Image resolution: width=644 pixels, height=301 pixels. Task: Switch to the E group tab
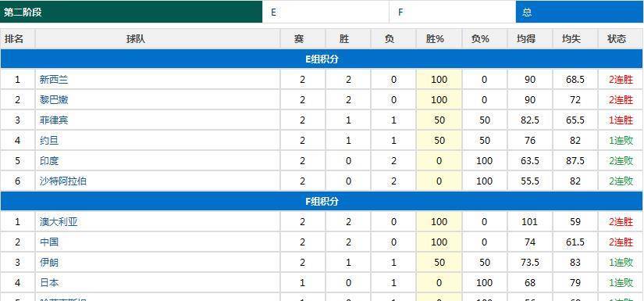point(326,12)
